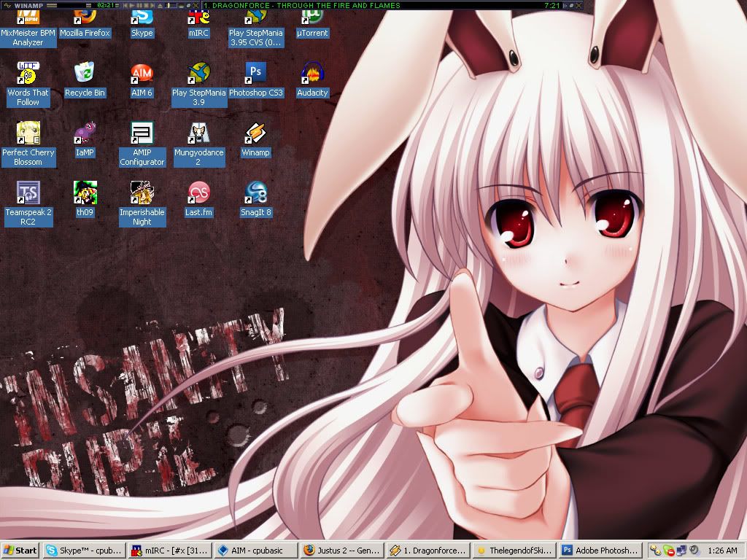Launch SnagIt 8 from the desktop
747x560 pixels.
pyautogui.click(x=255, y=192)
